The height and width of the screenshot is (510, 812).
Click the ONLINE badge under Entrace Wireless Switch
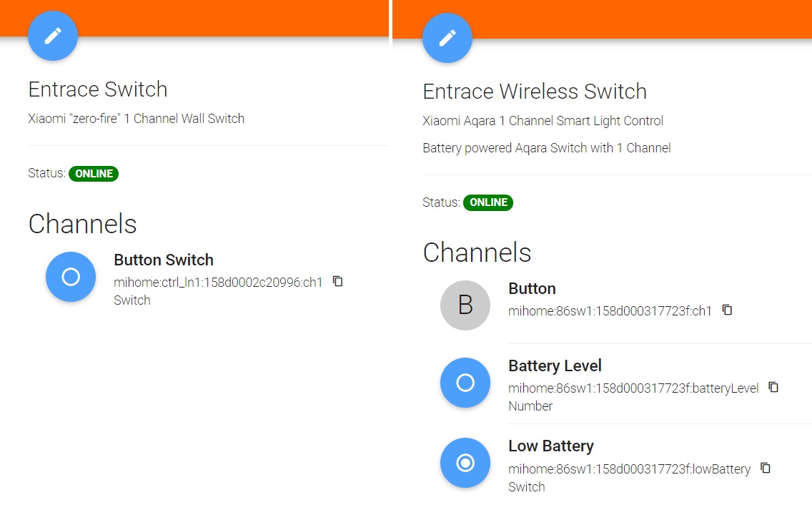click(488, 202)
